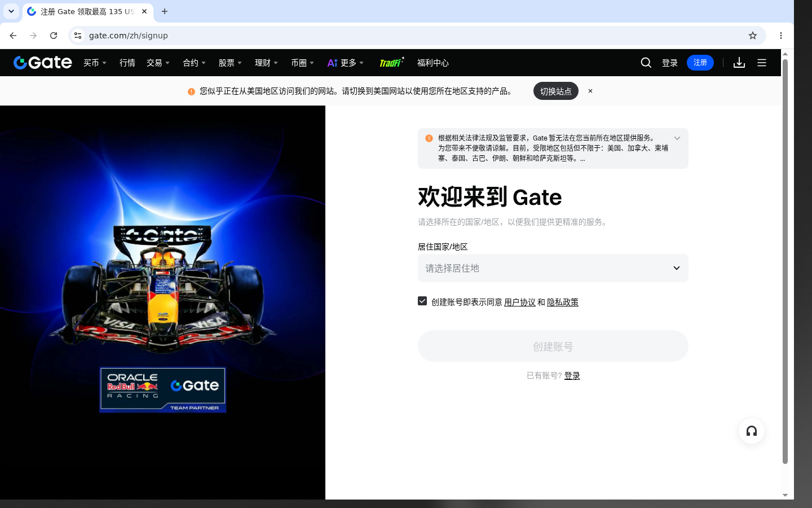Click the page vertical scrollbar
812x508 pixels.
tap(785, 261)
